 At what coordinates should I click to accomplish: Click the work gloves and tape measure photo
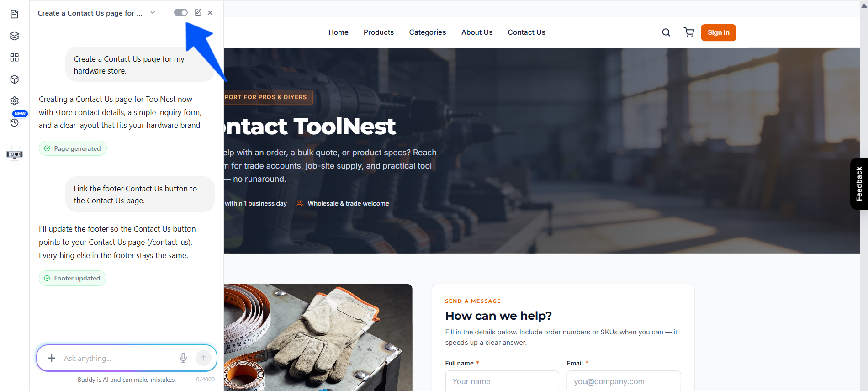click(318, 338)
